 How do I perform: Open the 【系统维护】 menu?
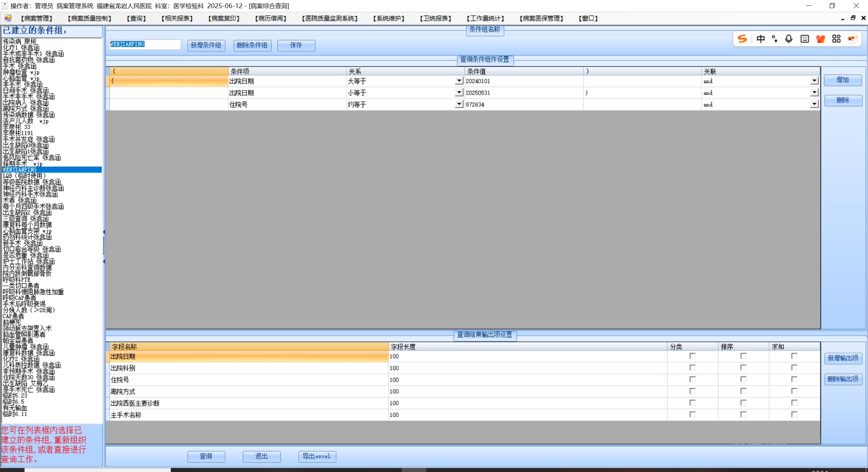tap(389, 18)
